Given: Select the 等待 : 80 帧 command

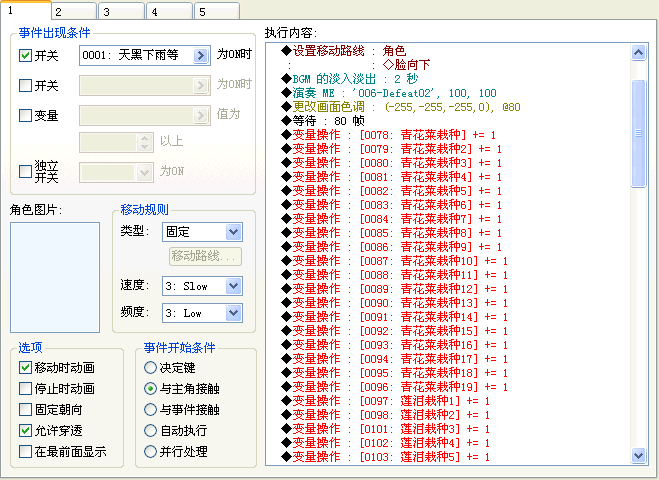Looking at the screenshot, I should tap(323, 121).
